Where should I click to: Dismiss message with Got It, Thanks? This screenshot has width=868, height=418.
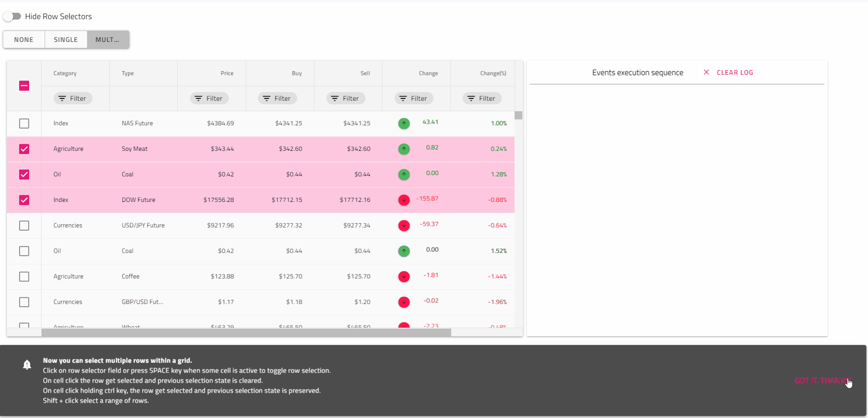[821, 381]
